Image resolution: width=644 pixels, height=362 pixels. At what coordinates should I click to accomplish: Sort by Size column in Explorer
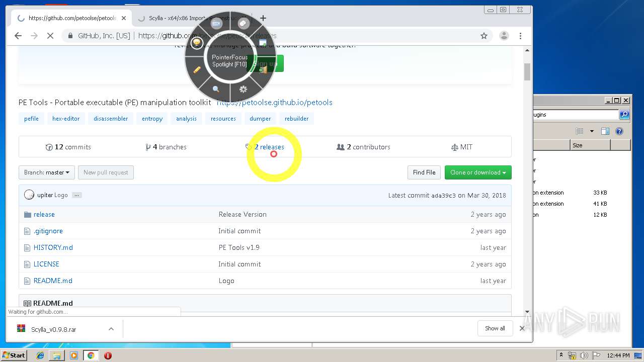click(590, 145)
